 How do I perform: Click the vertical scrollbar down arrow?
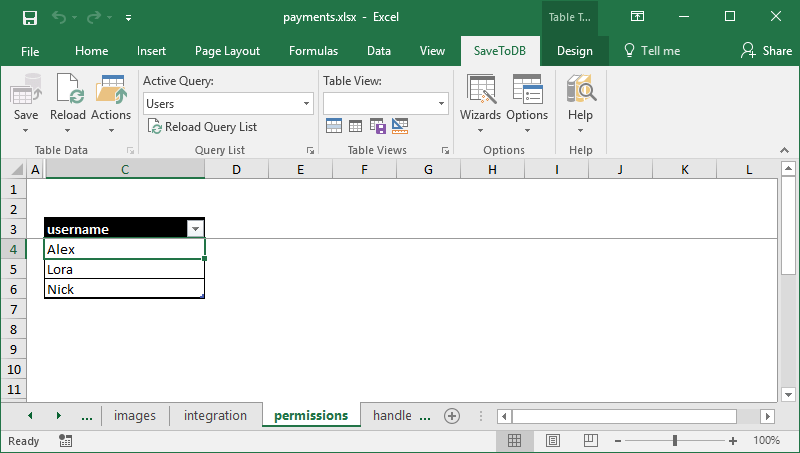(x=788, y=394)
